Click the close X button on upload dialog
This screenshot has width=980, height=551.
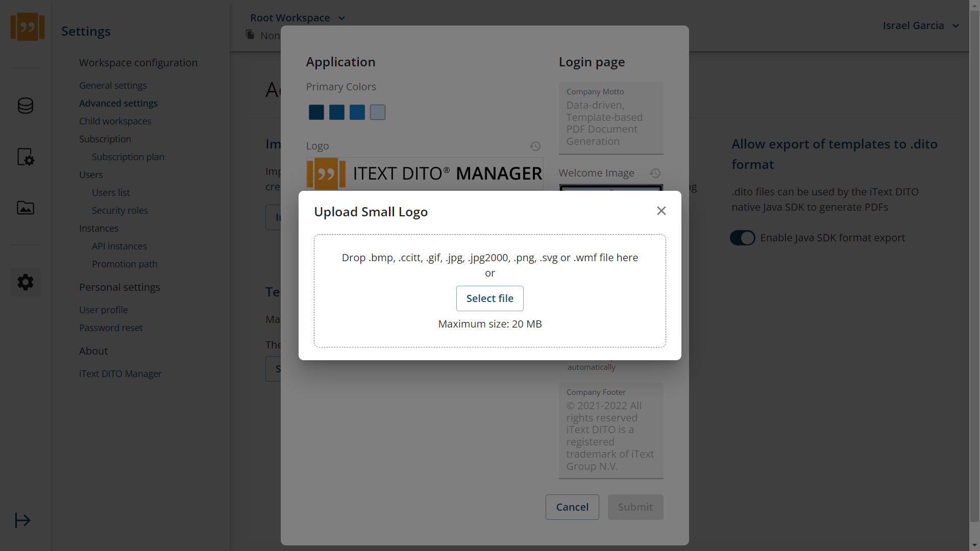pos(661,211)
